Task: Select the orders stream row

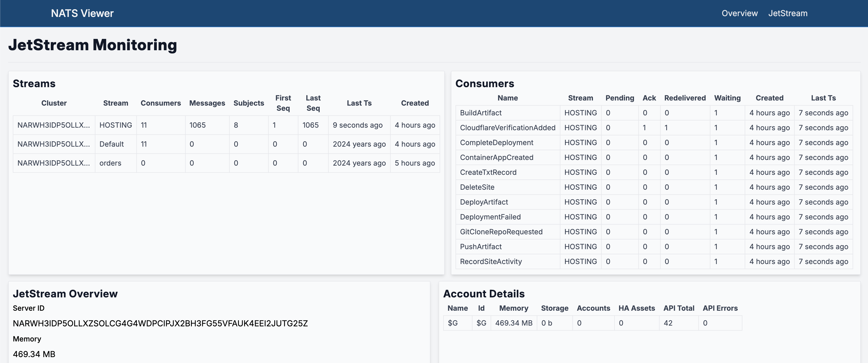Action: [x=110, y=163]
